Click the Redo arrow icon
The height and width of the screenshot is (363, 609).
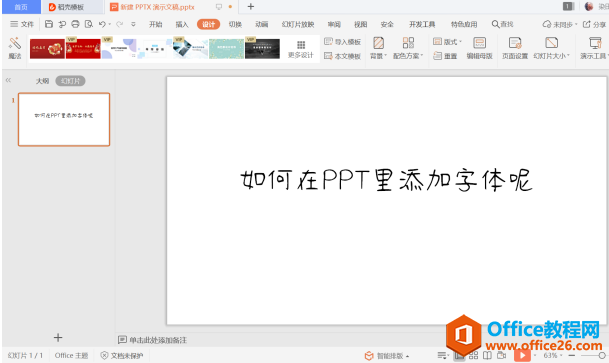tap(120, 24)
